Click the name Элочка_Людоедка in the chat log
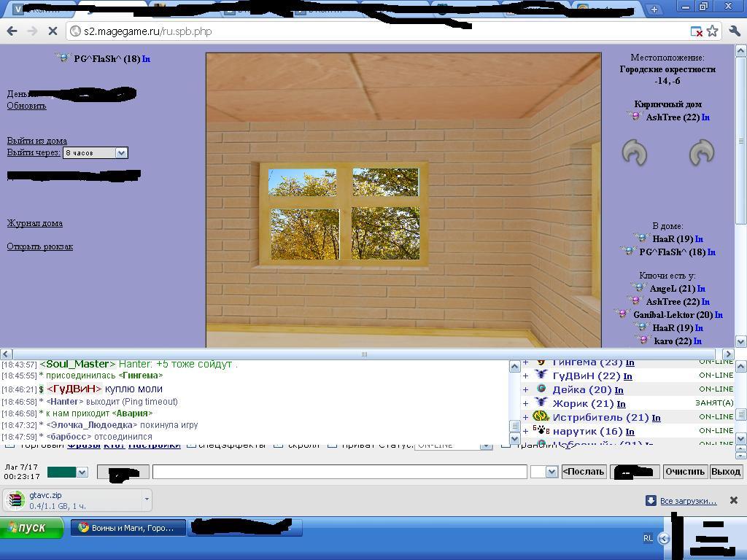The height and width of the screenshot is (560, 747). 91,425
